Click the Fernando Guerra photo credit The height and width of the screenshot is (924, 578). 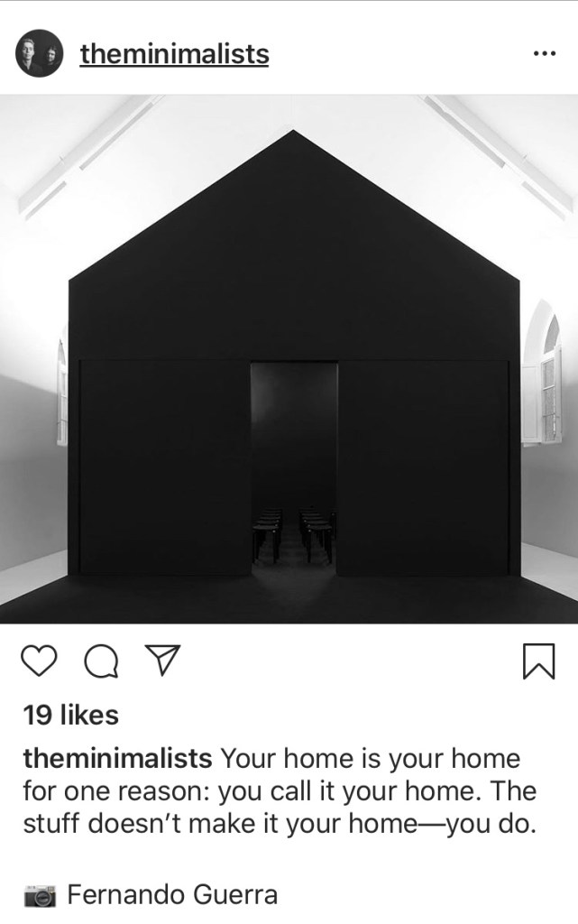[x=172, y=894]
